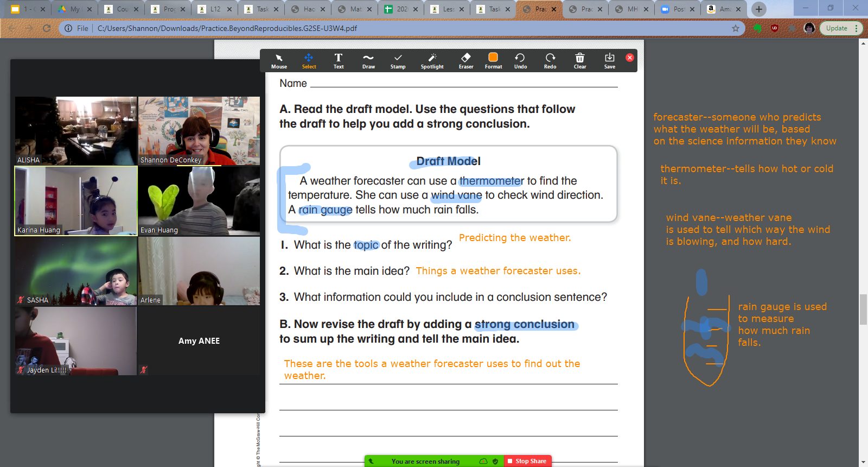Select Arlene's video thumbnail
The height and width of the screenshot is (467, 868).
[199, 271]
